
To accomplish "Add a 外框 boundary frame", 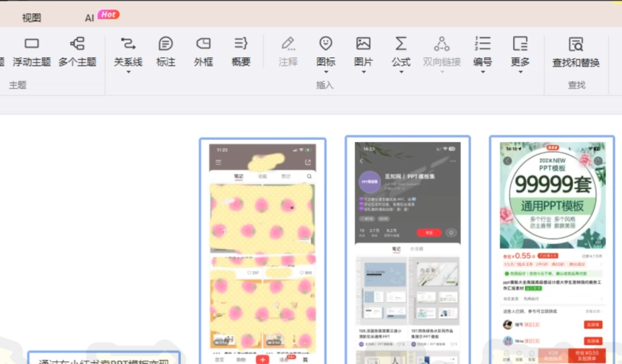I will 203,44.
